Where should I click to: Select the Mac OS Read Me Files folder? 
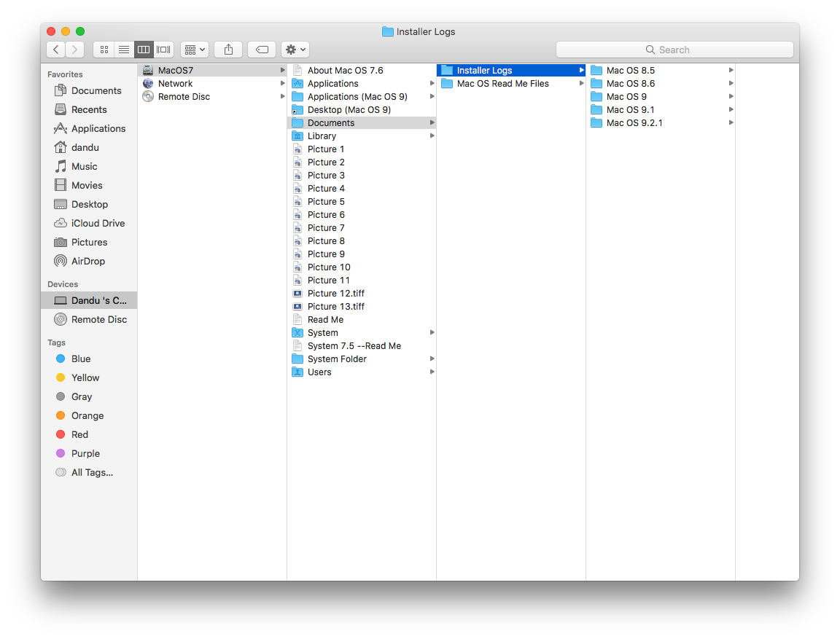click(x=511, y=84)
